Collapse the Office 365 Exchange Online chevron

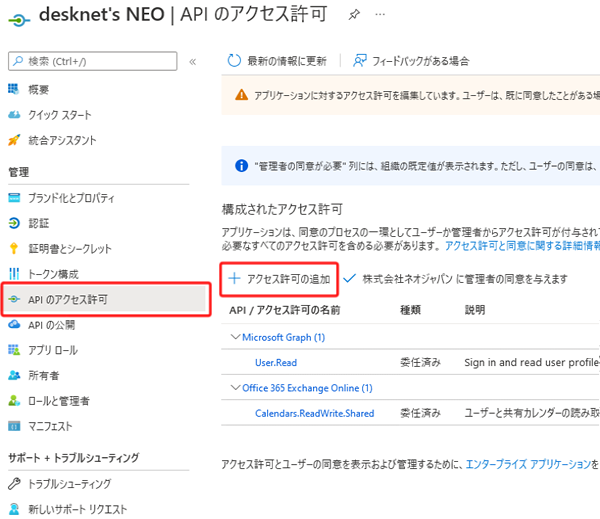235,387
